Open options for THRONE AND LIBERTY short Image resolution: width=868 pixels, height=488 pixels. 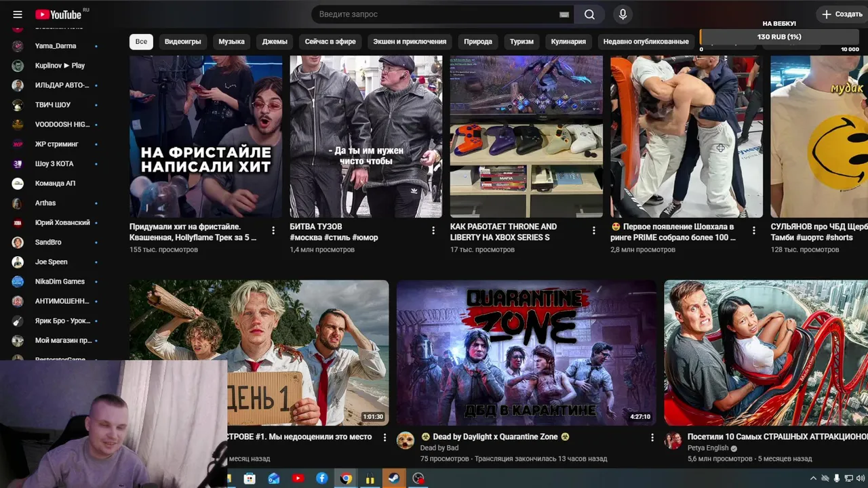pos(593,231)
